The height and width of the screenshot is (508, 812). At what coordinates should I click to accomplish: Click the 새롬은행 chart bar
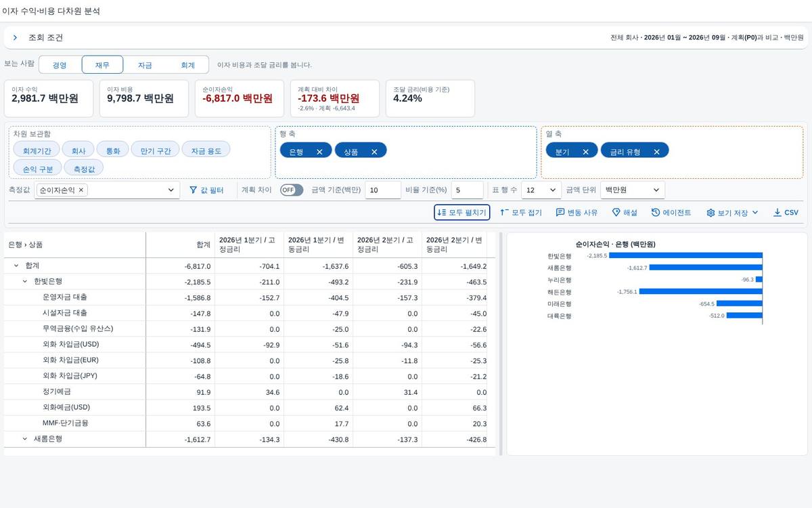706,268
